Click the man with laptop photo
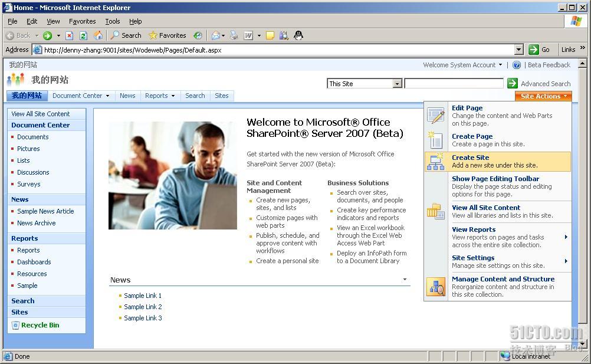 (x=173, y=175)
